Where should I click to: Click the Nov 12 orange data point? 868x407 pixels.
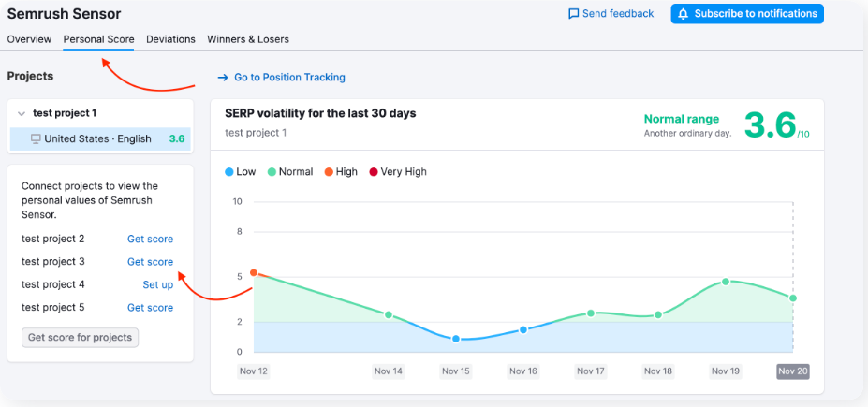coord(254,272)
